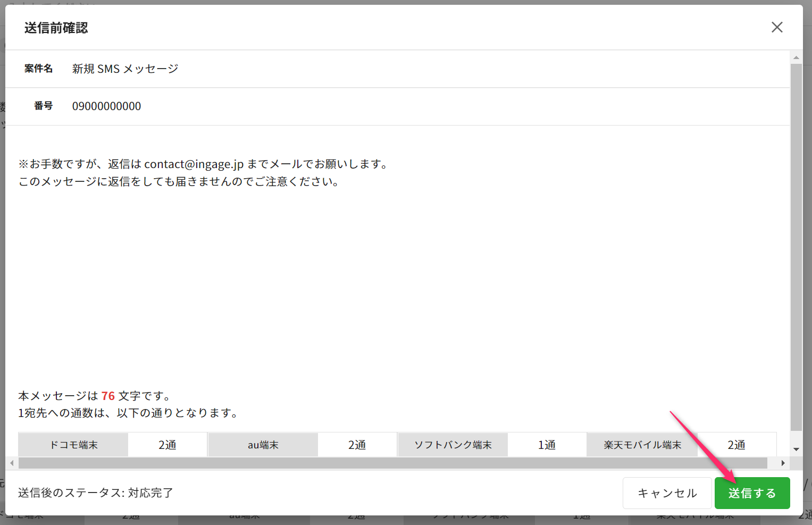Select the au端末 table header cell
The height and width of the screenshot is (525, 812).
click(263, 445)
